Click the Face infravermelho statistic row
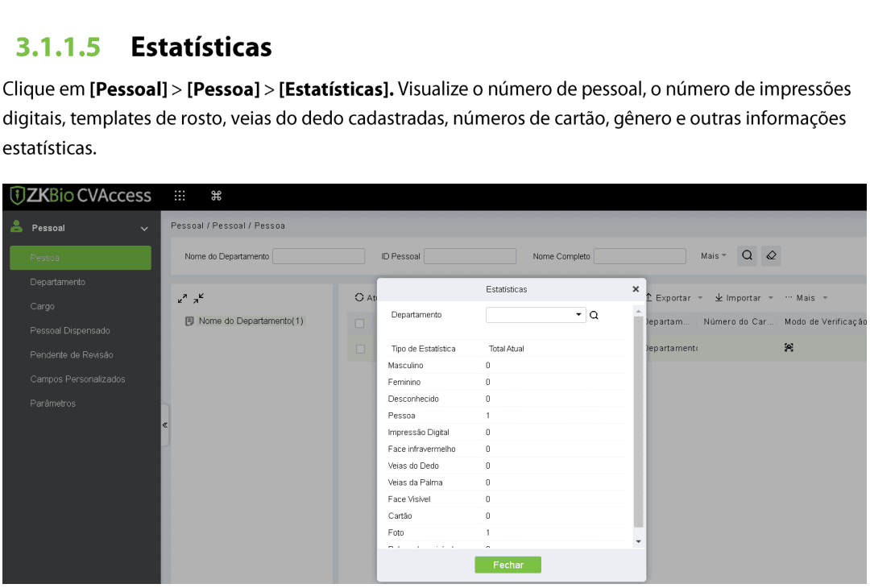 click(x=506, y=449)
